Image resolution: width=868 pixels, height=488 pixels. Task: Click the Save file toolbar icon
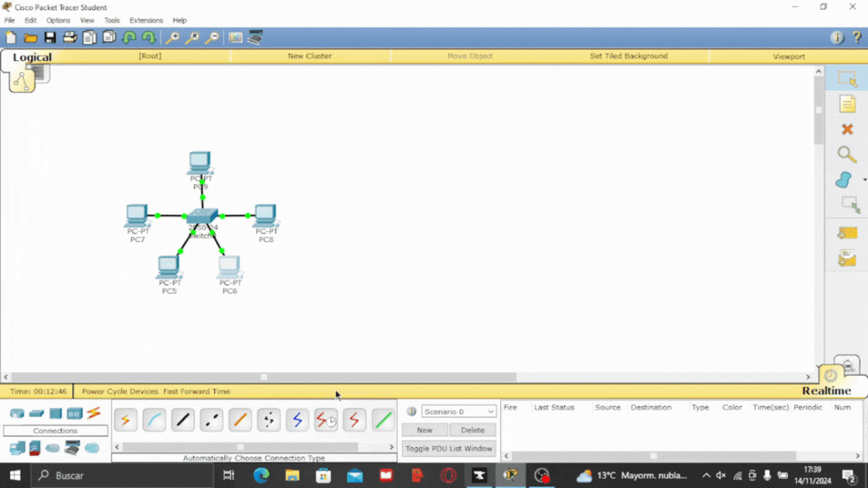[x=50, y=38]
